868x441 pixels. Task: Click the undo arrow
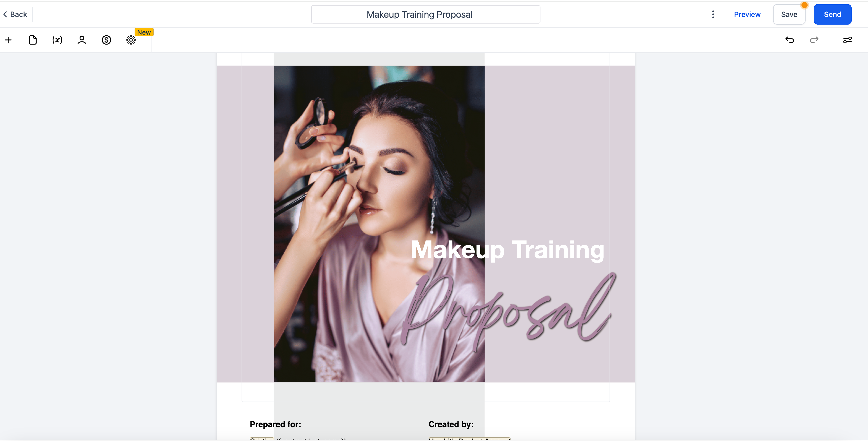coord(789,40)
